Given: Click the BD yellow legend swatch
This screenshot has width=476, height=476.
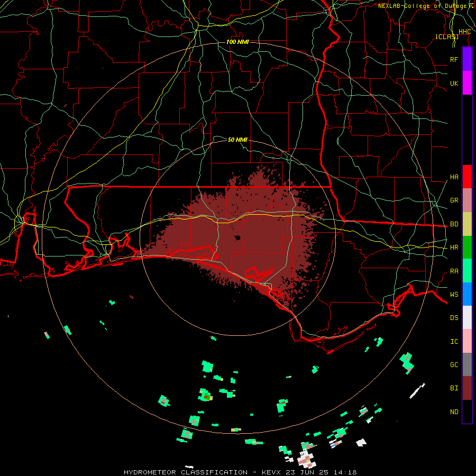Looking at the screenshot, I should [x=467, y=224].
